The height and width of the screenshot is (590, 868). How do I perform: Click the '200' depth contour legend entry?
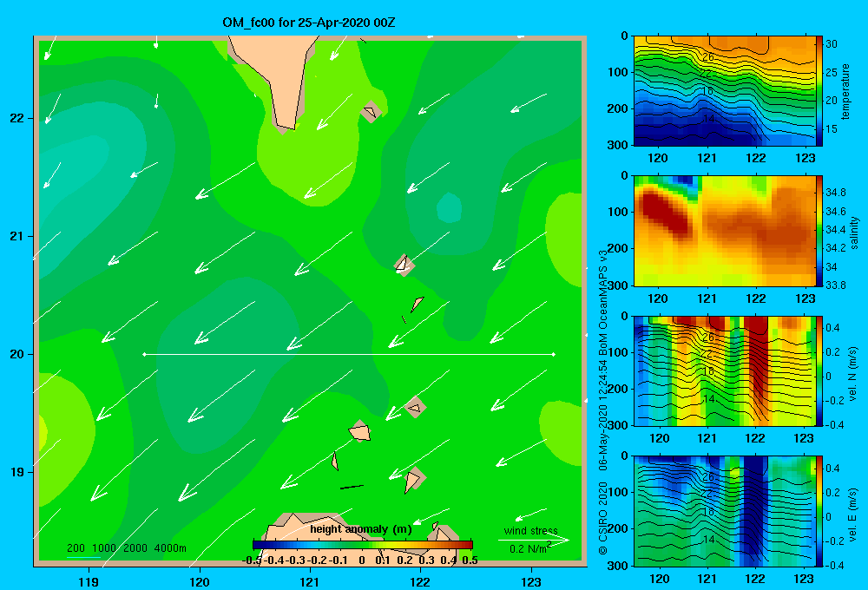(76, 548)
